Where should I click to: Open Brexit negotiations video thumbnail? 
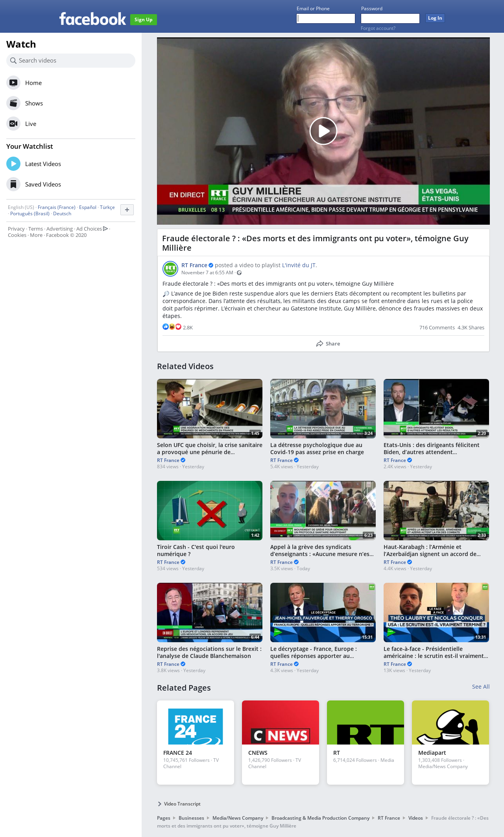click(210, 612)
